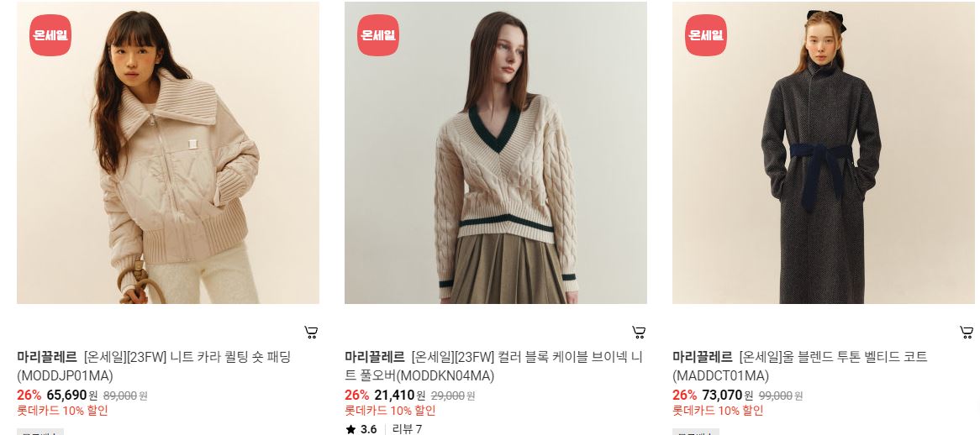Add the knit collar quilted padding to cart

point(311,332)
